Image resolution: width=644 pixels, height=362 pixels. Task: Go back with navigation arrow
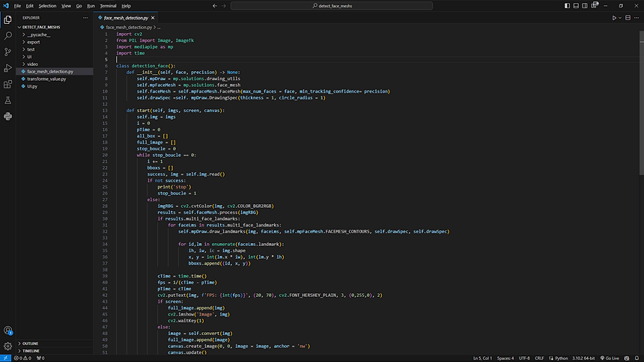(x=215, y=6)
